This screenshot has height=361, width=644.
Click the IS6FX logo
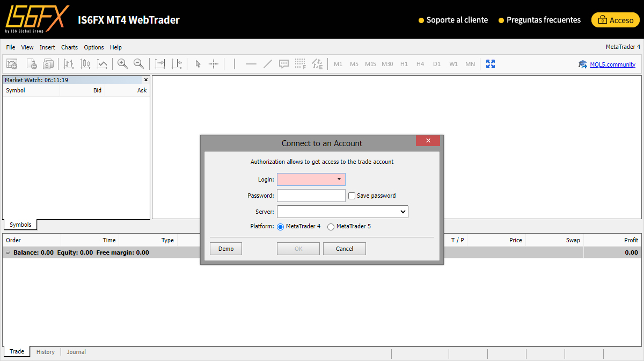click(37, 20)
